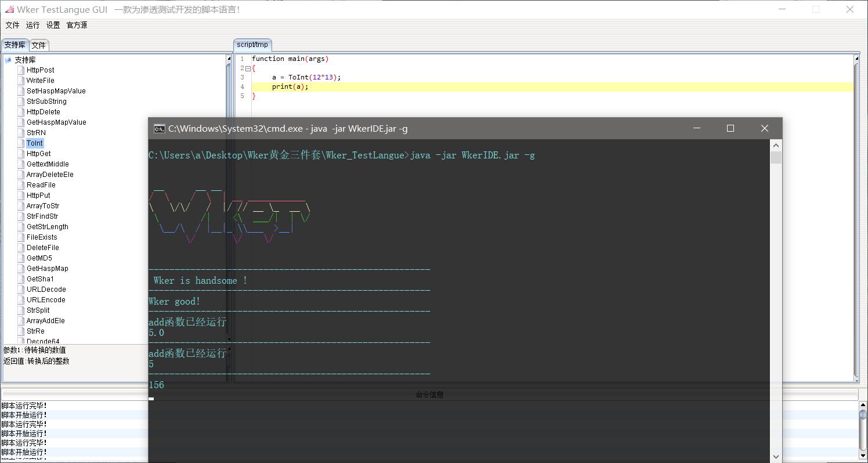Click the GetStrLength file icon
868x463 pixels.
(21, 227)
